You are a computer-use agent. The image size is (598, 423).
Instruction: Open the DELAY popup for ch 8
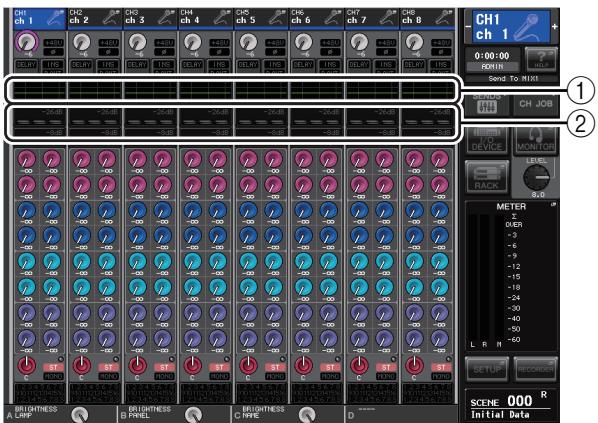(x=414, y=65)
